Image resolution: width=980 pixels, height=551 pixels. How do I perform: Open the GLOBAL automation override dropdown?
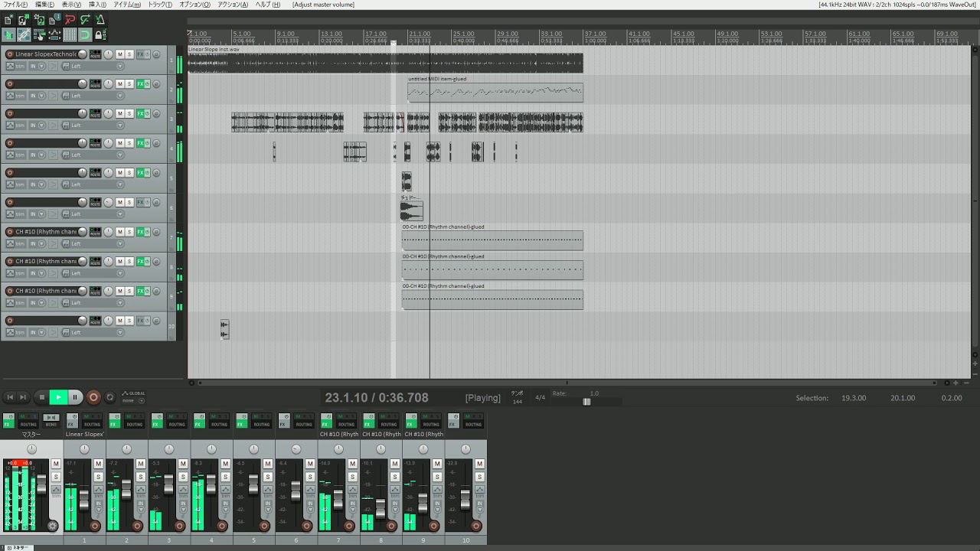[x=141, y=400]
